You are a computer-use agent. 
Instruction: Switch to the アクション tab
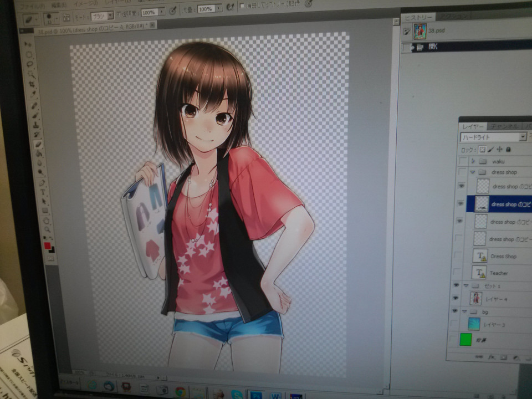pos(453,16)
